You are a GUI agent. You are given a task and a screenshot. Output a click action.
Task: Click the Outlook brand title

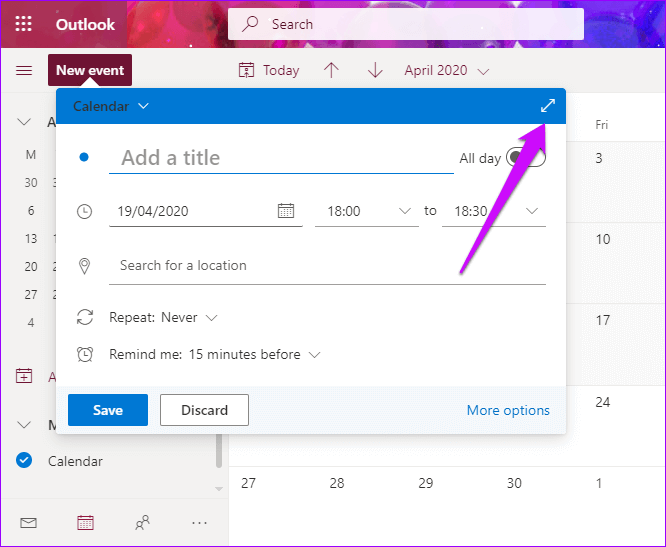[x=85, y=24]
